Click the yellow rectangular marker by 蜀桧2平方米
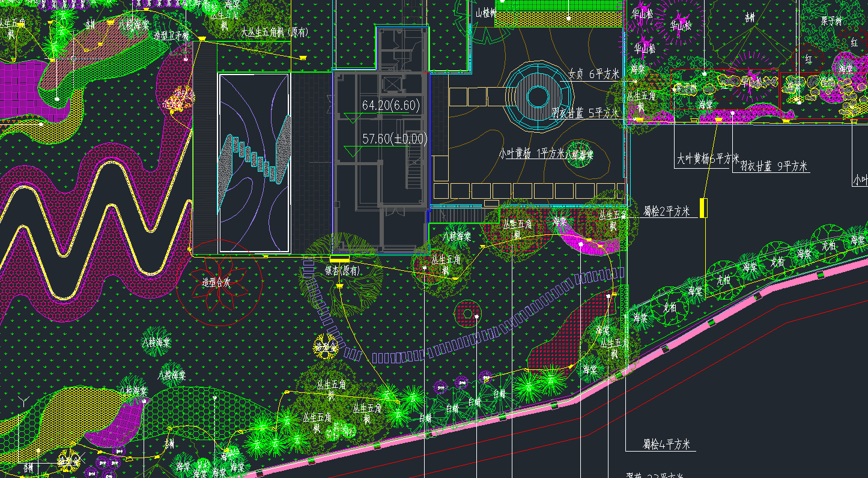This screenshot has width=868, height=478. coord(703,207)
